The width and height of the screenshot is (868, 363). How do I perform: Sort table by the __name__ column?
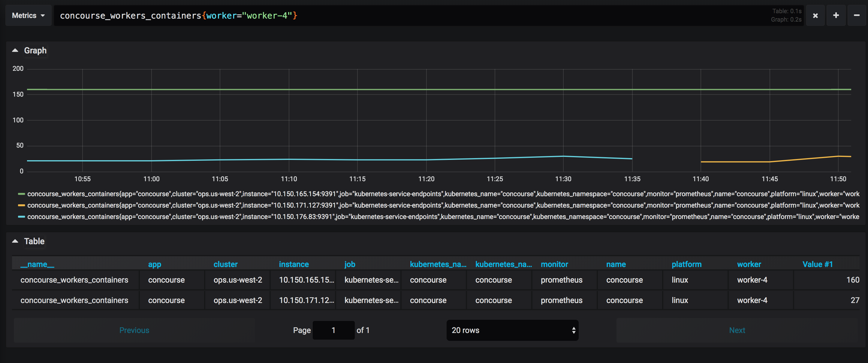37,264
